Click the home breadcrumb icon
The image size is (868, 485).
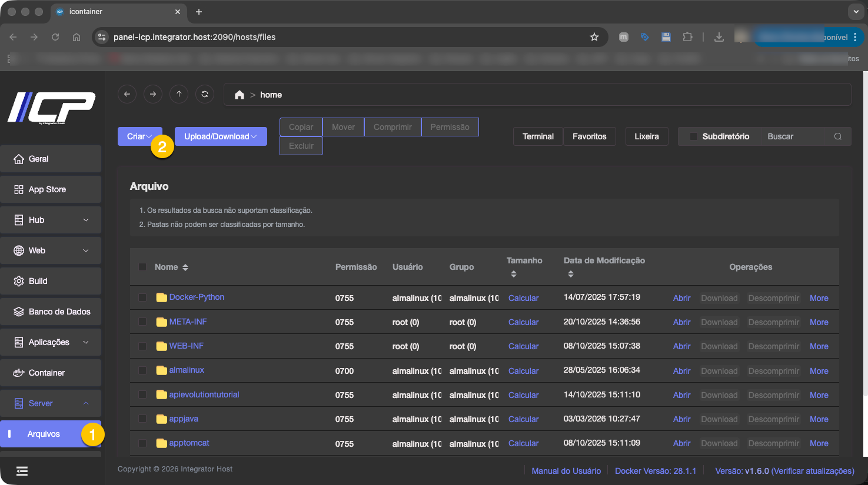[239, 95]
